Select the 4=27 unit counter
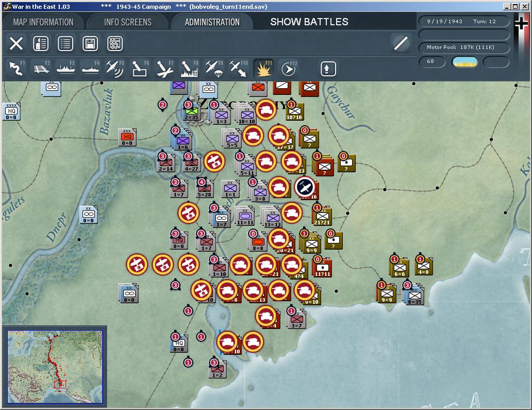This screenshot has height=410, width=532. pyautogui.click(x=192, y=163)
